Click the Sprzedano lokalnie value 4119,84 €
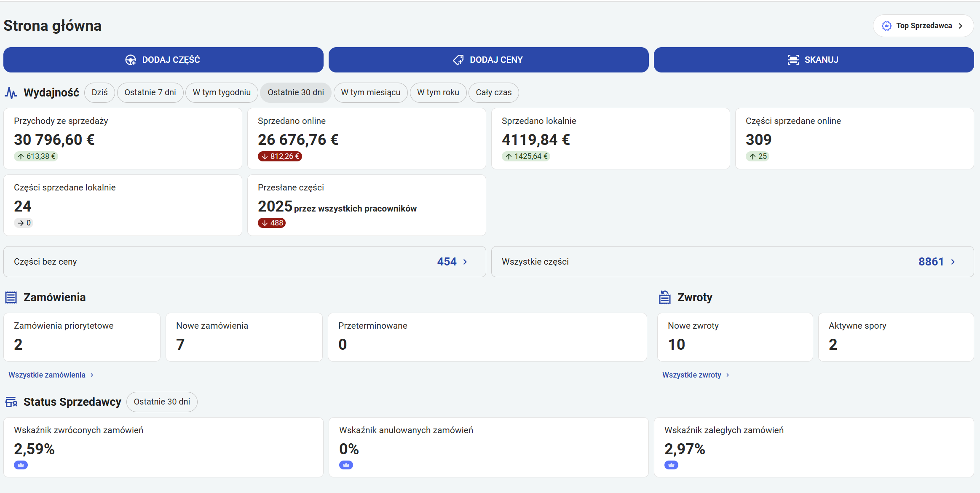This screenshot has width=980, height=493. tap(536, 139)
